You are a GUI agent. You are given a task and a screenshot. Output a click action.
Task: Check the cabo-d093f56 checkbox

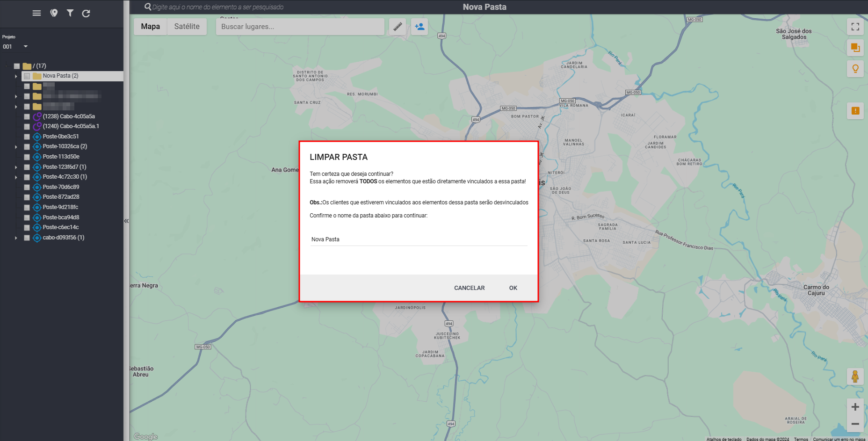(27, 238)
